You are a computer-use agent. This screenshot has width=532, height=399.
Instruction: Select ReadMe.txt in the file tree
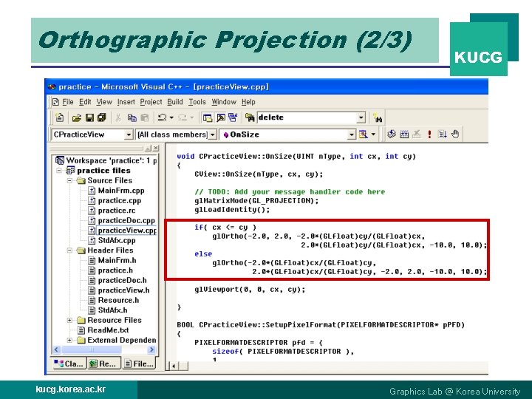[x=108, y=330]
